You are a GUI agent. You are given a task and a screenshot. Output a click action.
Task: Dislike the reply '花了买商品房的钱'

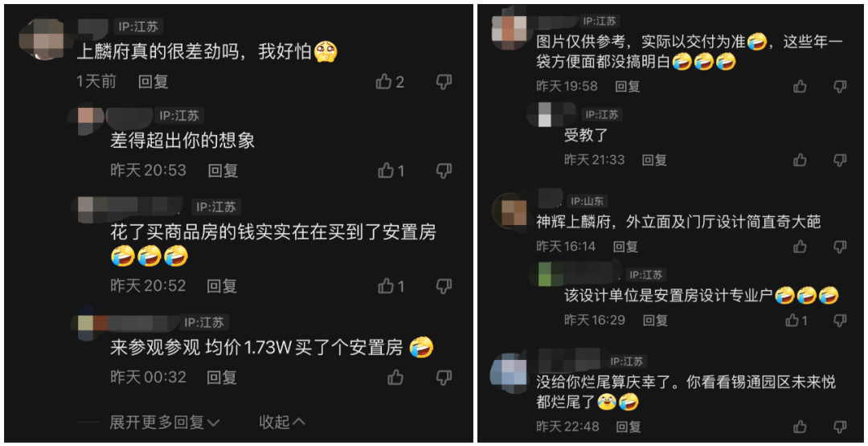[444, 286]
